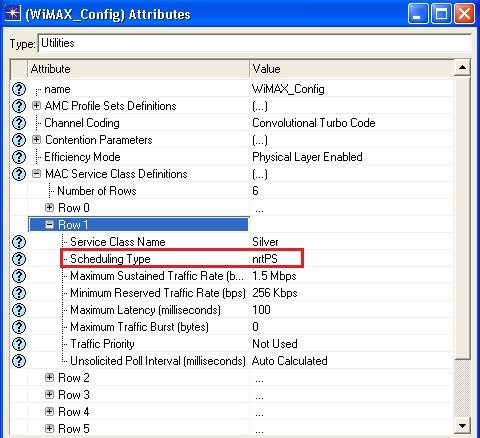Select the Efficiency Mode attribute row
Image resolution: width=480 pixels, height=438 pixels.
click(x=82, y=157)
